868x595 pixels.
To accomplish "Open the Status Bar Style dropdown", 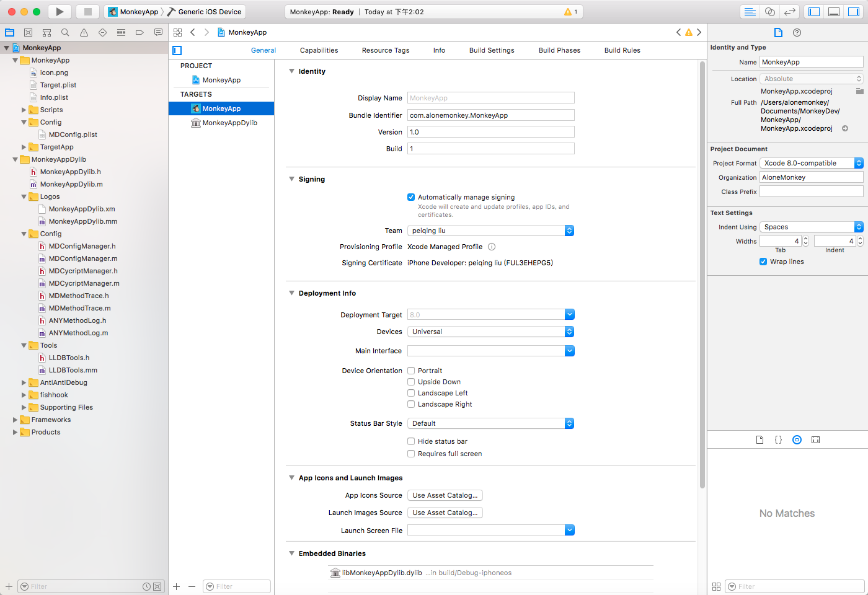I will point(491,423).
